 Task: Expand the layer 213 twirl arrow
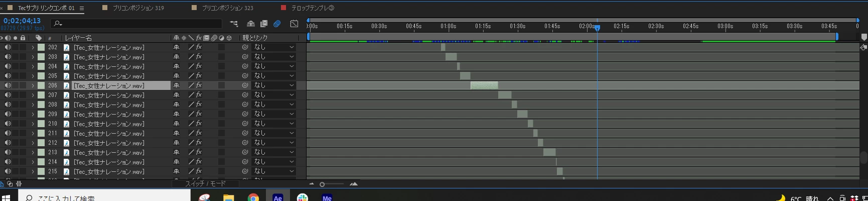[33, 152]
